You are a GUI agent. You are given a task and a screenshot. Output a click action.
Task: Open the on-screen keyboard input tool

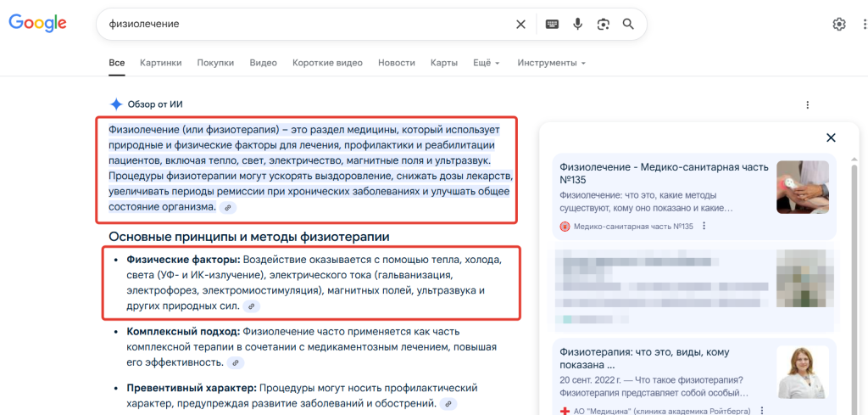552,24
